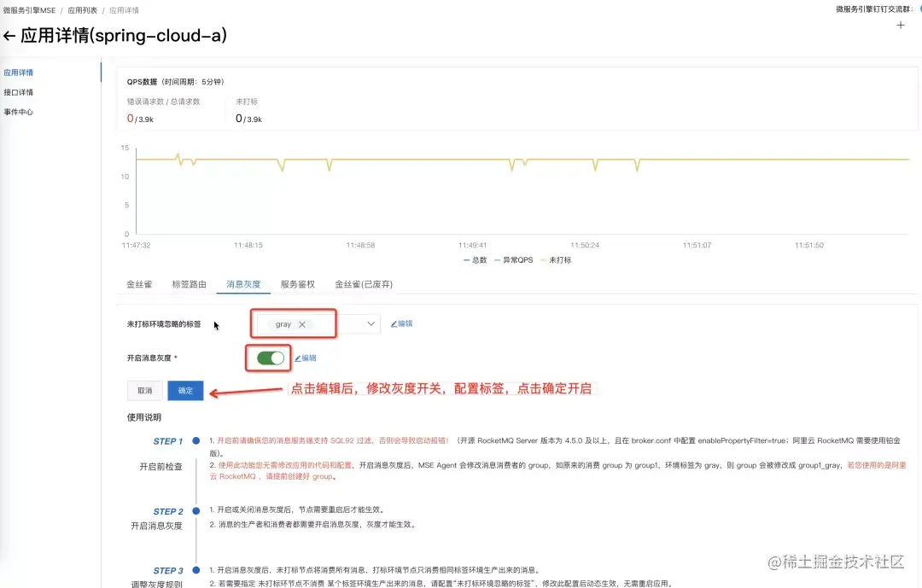Select 应用详情 in the left sidebar
Viewport: 922px width, 588px height.
[18, 73]
